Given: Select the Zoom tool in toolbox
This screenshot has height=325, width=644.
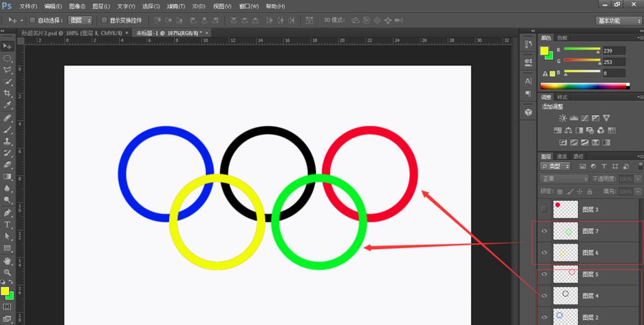Looking at the screenshot, I should click(x=7, y=272).
